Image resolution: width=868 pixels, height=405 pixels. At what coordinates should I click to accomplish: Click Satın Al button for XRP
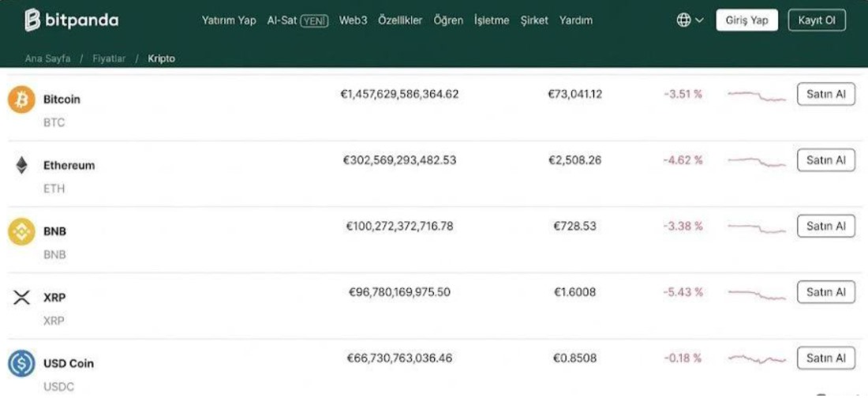tap(825, 292)
